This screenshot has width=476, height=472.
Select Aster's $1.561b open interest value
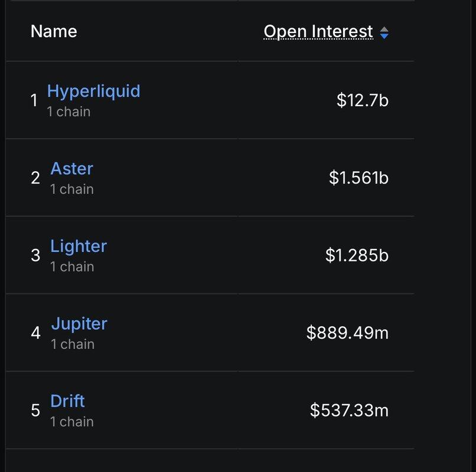click(359, 178)
